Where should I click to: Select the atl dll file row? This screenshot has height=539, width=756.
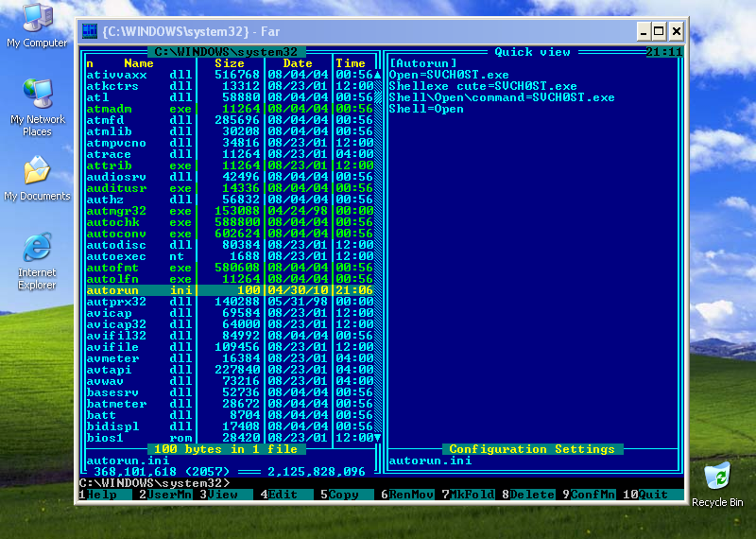click(230, 97)
